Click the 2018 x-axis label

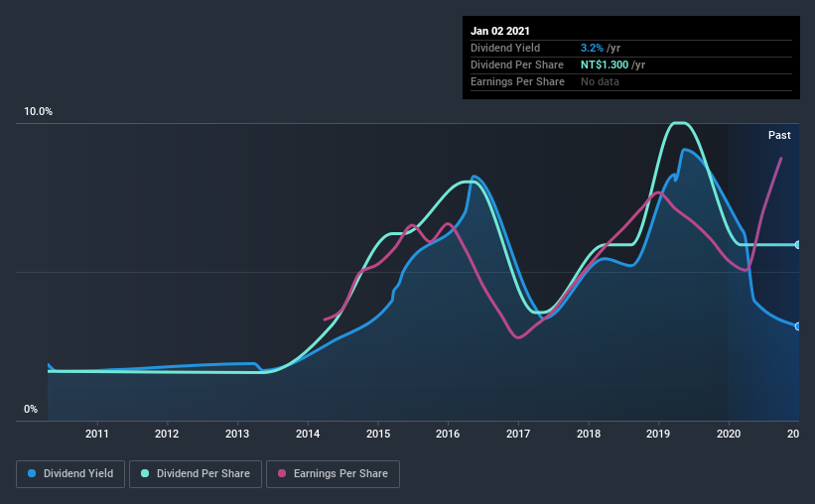click(589, 434)
